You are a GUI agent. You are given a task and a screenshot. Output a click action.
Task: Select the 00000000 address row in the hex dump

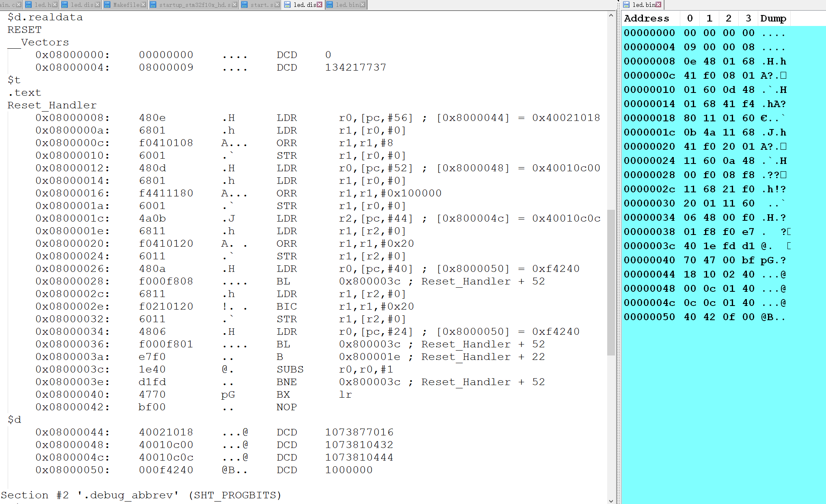click(x=649, y=33)
